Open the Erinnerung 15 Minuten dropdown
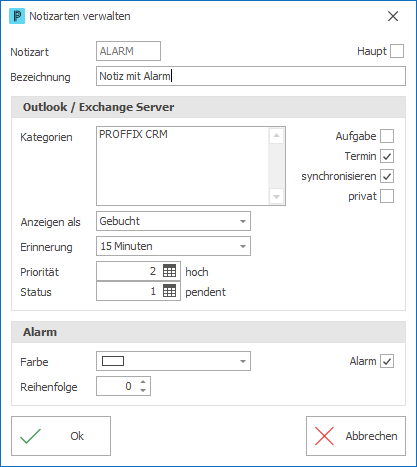Viewport: 417px width, 467px height. pyautogui.click(x=243, y=246)
